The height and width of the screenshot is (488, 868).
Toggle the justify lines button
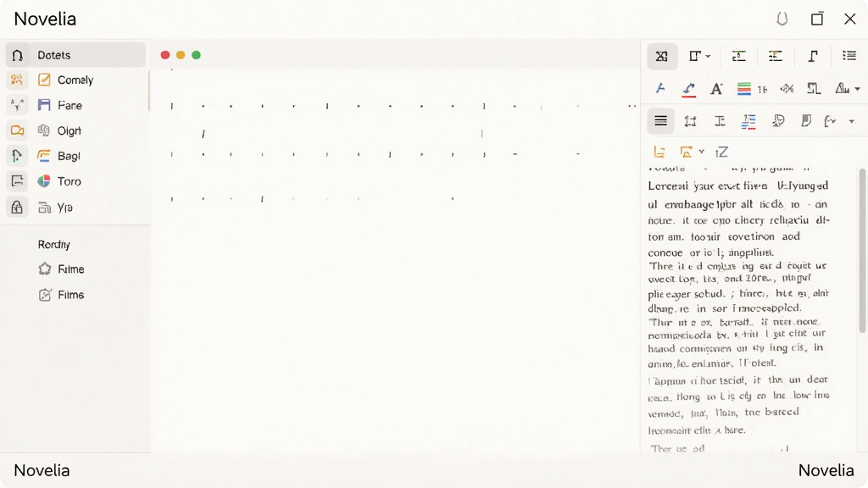click(661, 121)
